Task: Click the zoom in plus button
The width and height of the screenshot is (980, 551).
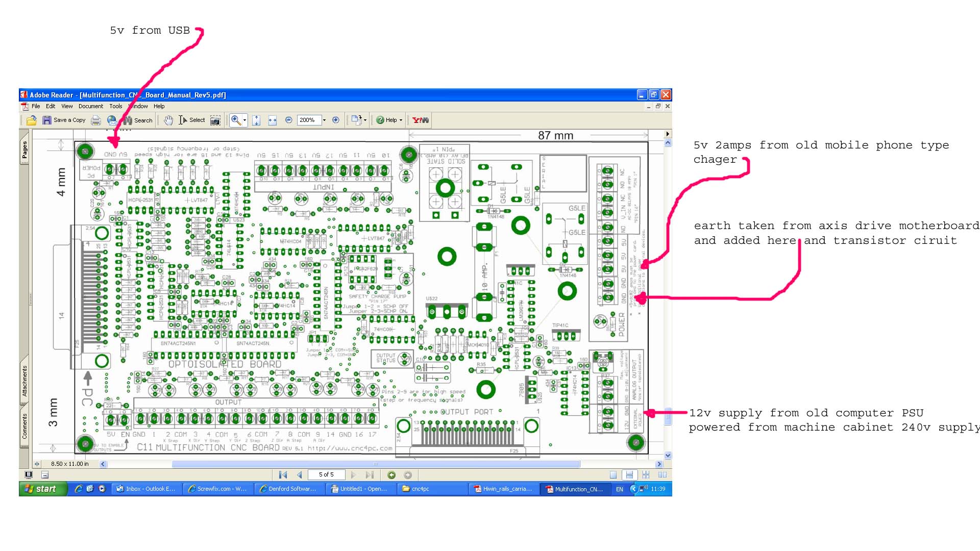Action: (x=336, y=120)
